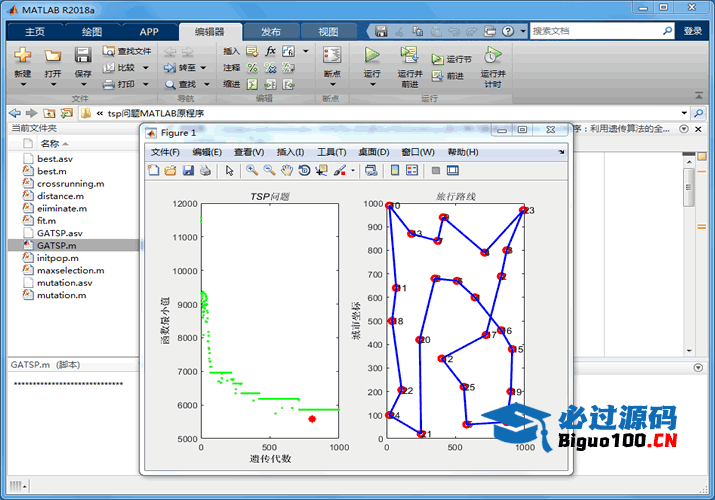Open the Home tab in MATLAB ribbon
Viewport: 715px width, 500px height.
35,31
